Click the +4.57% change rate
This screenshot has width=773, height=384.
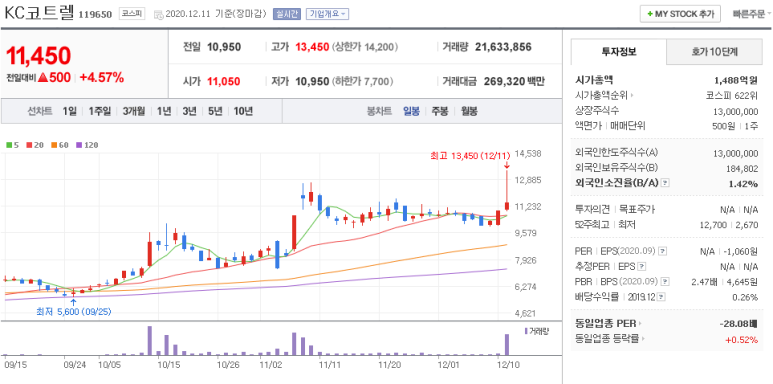click(102, 77)
